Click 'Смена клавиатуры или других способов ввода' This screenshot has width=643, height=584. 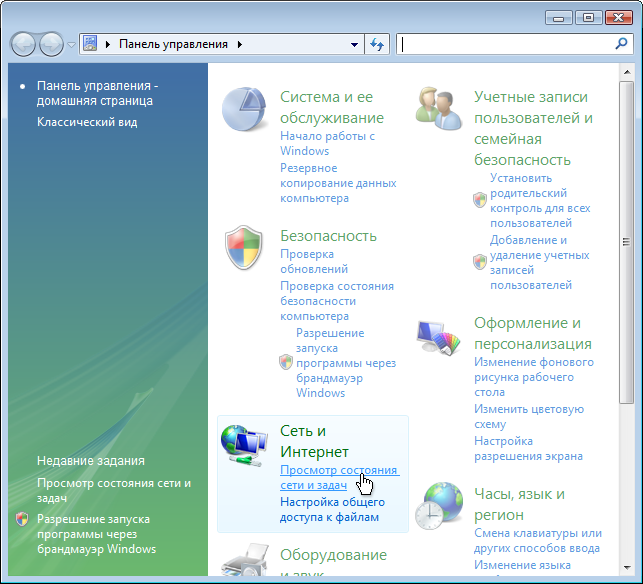[538, 541]
